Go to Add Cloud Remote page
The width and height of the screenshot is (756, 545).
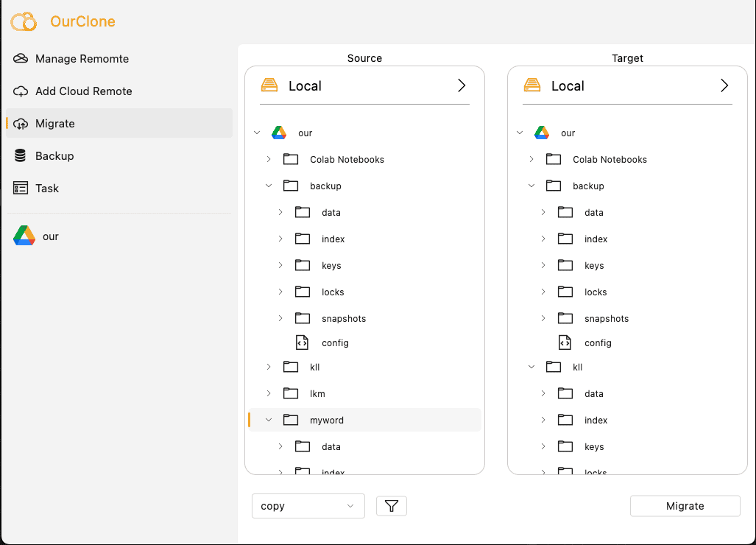(x=83, y=91)
